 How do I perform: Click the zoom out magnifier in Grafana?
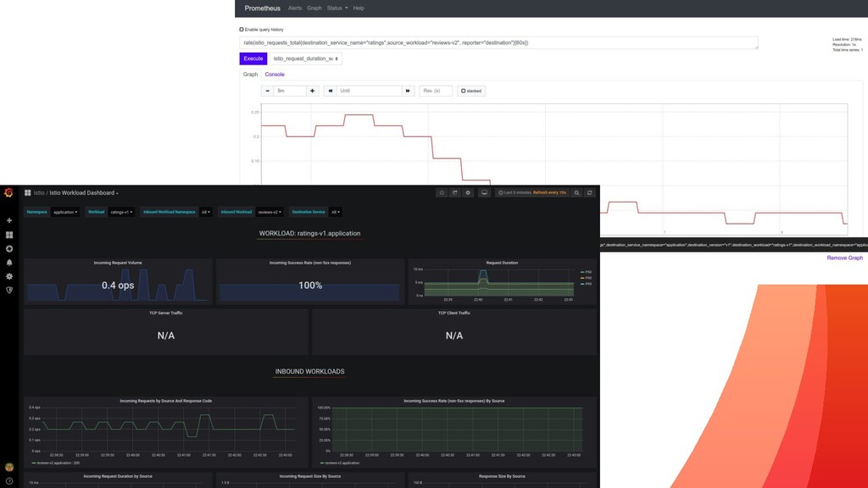click(x=576, y=192)
